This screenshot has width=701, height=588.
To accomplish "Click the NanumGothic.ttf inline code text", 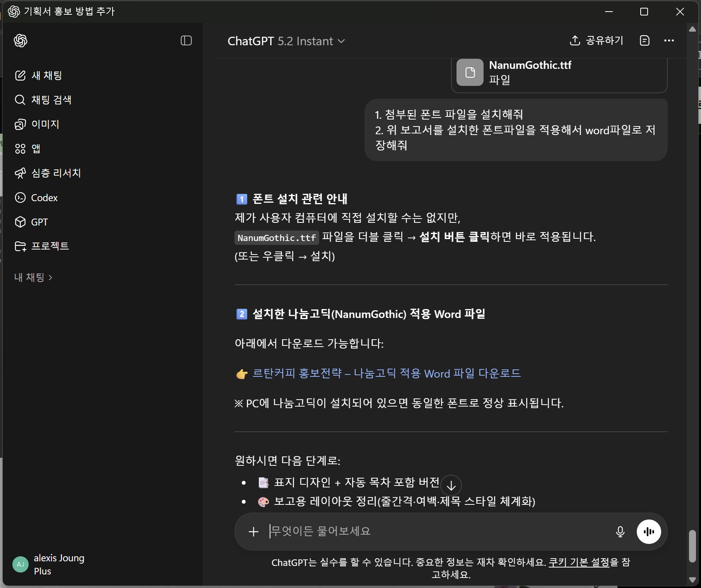I will [277, 238].
